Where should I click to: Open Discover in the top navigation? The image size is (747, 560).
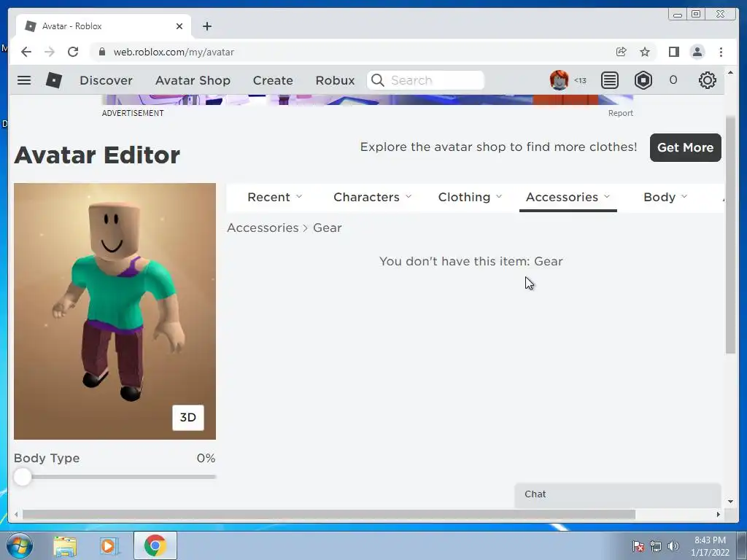(x=106, y=80)
